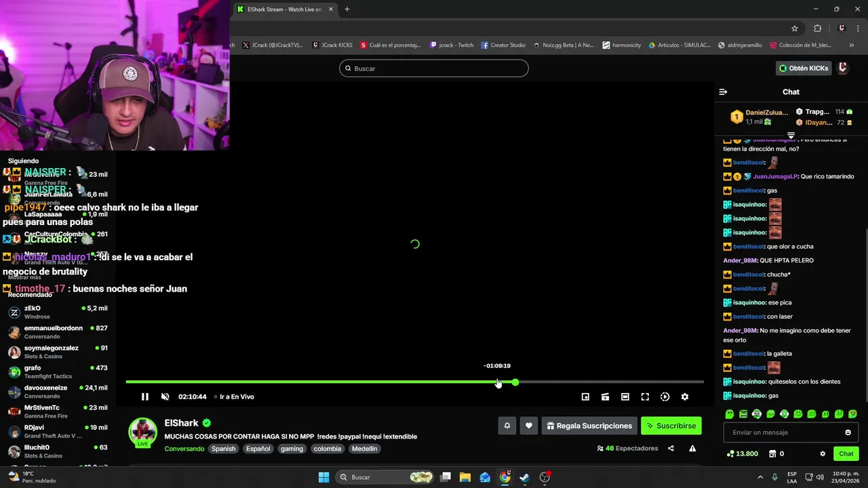
Task: Open user profile avatar menu on Kick
Action: (842, 68)
